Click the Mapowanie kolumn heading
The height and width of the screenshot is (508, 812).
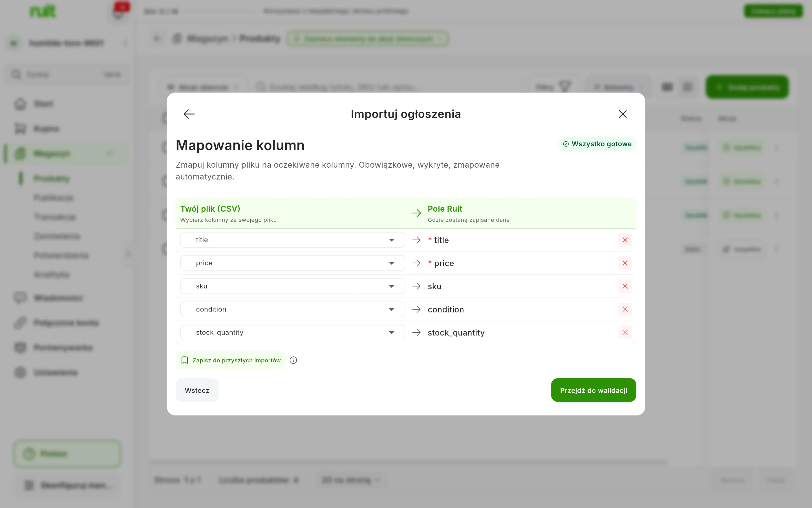pos(240,145)
